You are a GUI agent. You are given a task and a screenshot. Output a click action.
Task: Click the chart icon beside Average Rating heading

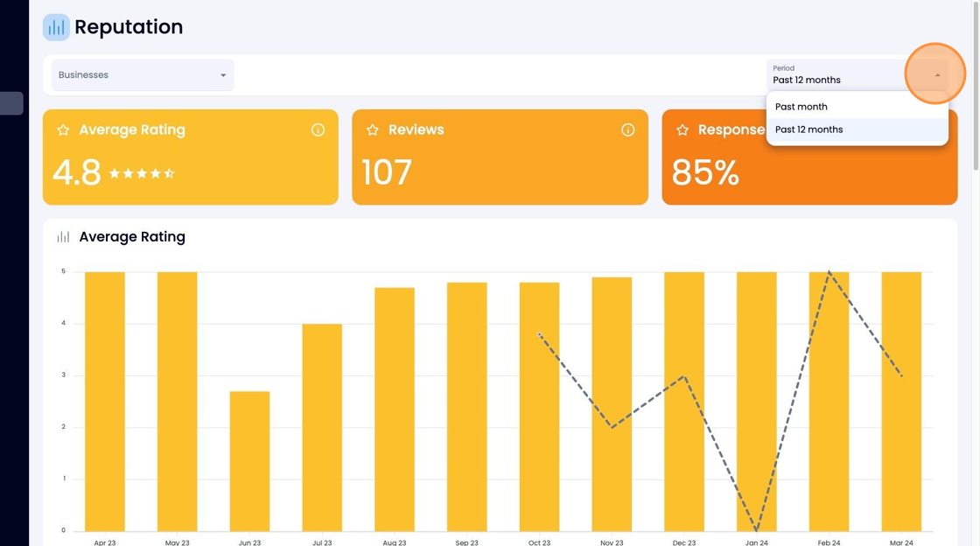[63, 237]
